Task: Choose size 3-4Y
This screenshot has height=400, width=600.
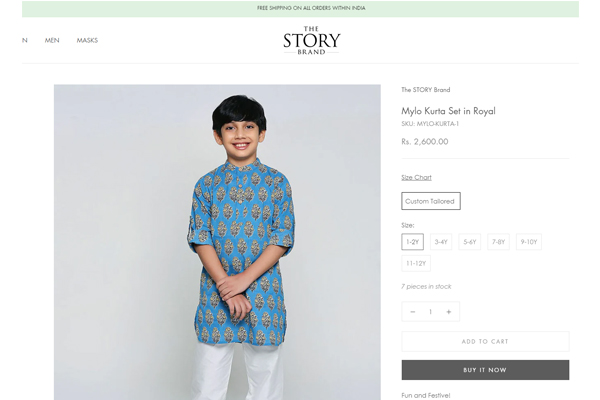Action: pyautogui.click(x=441, y=242)
